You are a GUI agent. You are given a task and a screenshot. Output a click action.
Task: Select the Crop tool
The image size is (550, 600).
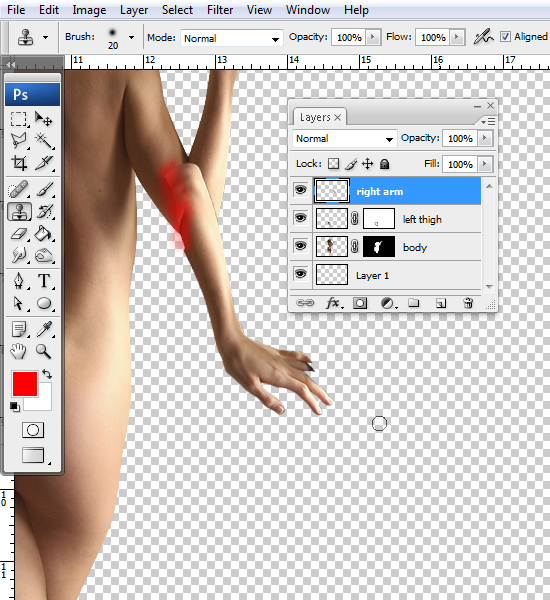pos(19,163)
